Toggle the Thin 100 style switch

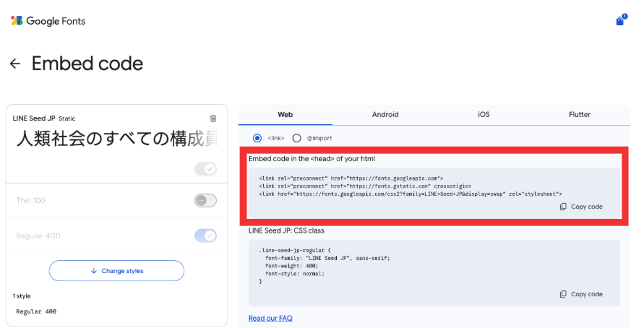click(205, 200)
